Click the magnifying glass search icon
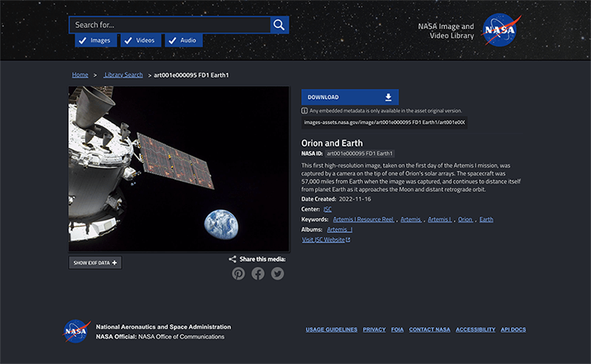Screen dimensions: 591x364 tap(279, 25)
